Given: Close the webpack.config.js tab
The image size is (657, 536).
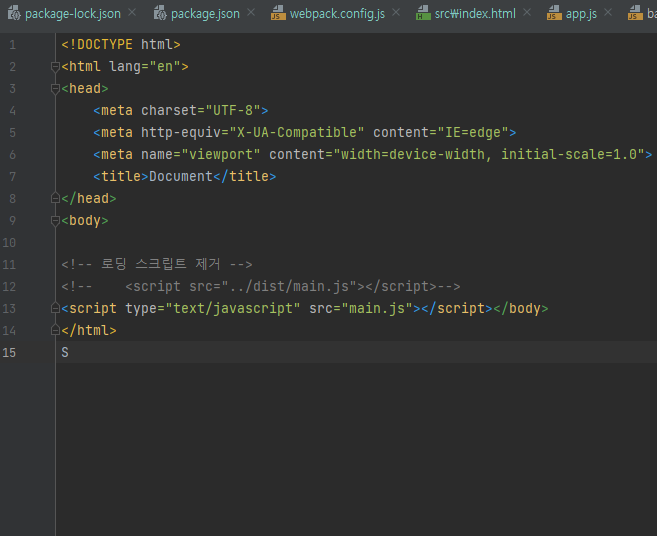Looking at the screenshot, I should (x=396, y=13).
